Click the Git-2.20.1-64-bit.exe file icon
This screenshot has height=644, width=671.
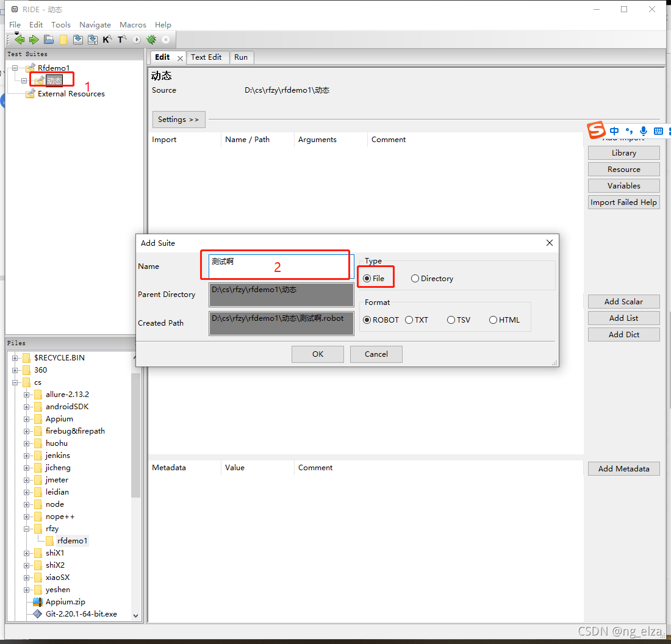pos(38,614)
